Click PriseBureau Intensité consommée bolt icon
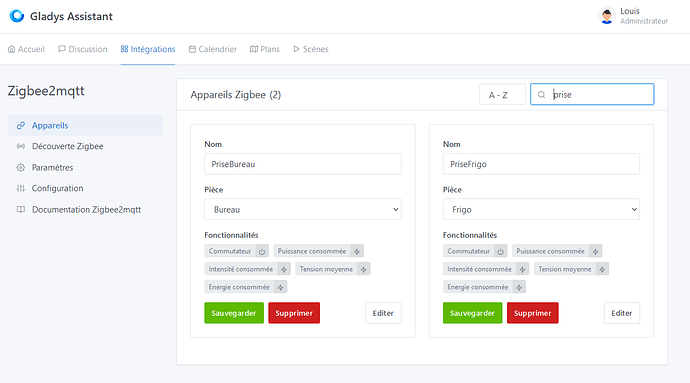 pos(284,269)
